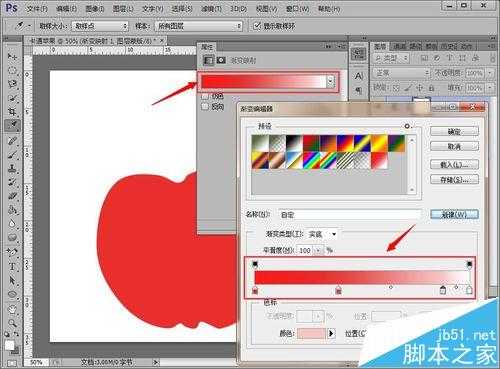Switch to the 通道 Channels tab

400,46
